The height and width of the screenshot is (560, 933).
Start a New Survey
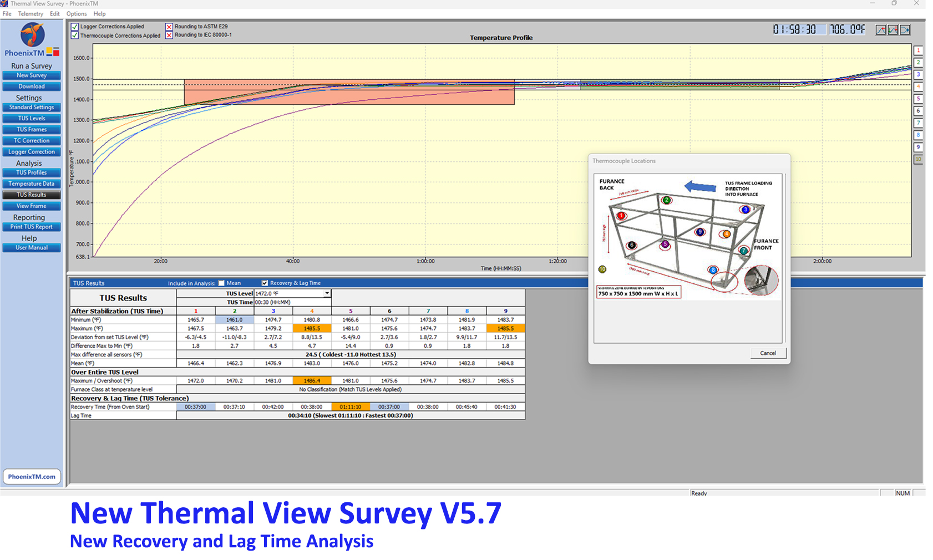(x=31, y=75)
